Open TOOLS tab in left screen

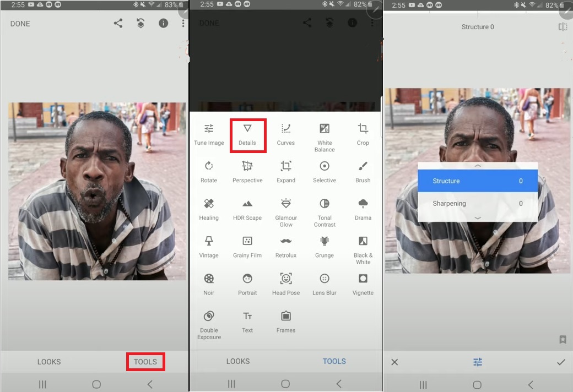[145, 362]
